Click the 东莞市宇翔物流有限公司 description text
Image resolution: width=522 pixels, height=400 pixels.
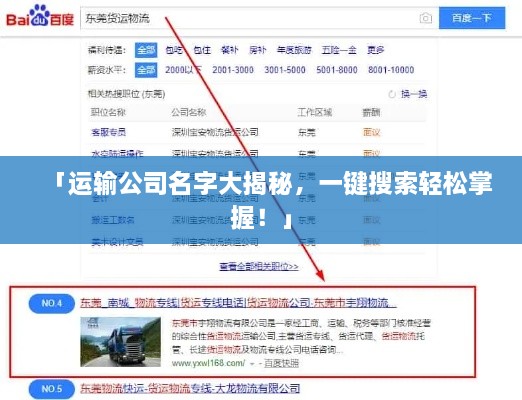[301, 336]
